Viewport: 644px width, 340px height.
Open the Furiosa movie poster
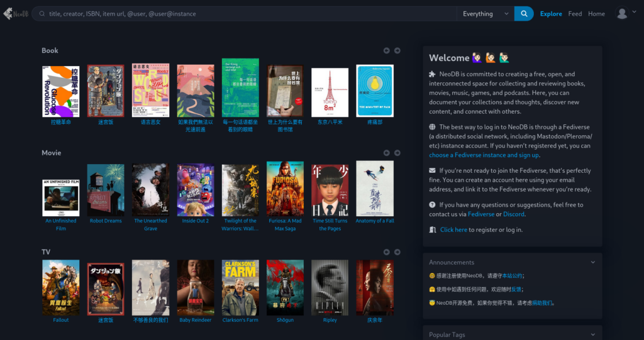coord(285,189)
